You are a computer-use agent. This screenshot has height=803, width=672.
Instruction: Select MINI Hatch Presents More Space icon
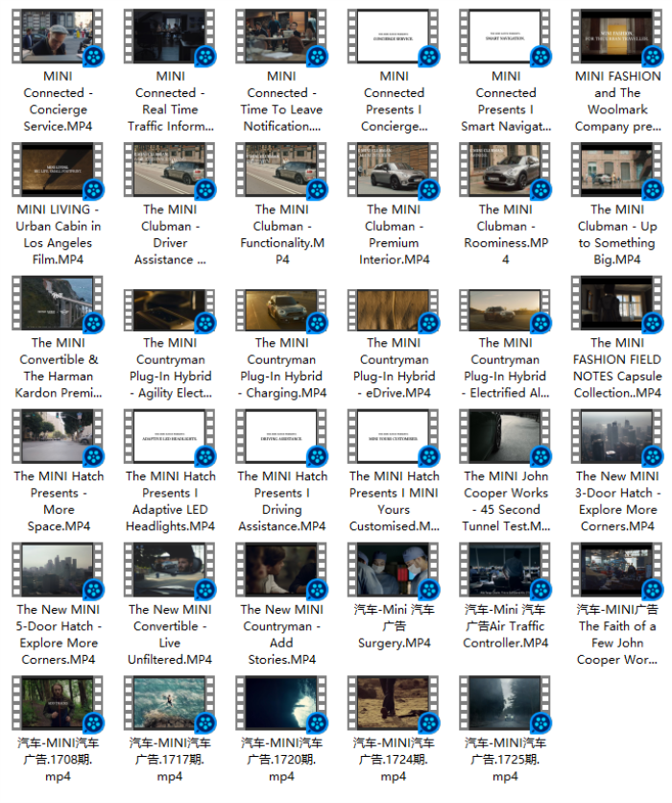[x=58, y=436]
